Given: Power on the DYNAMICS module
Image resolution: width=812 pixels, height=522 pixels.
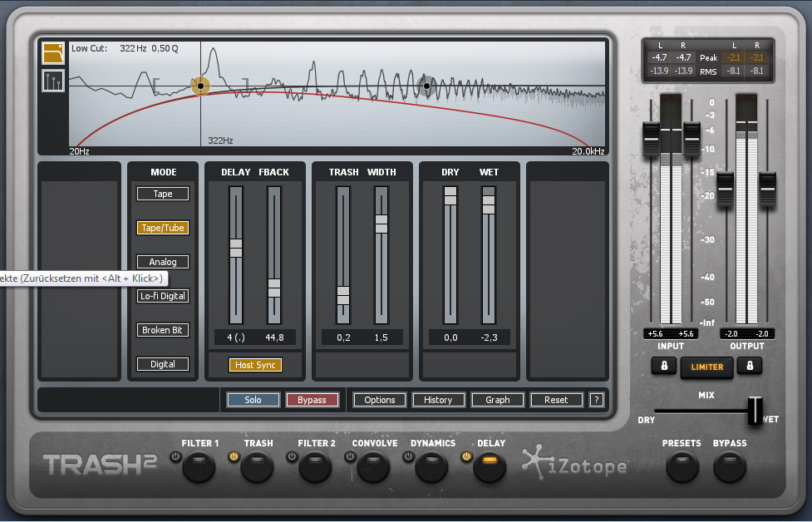Looking at the screenshot, I should [x=407, y=456].
